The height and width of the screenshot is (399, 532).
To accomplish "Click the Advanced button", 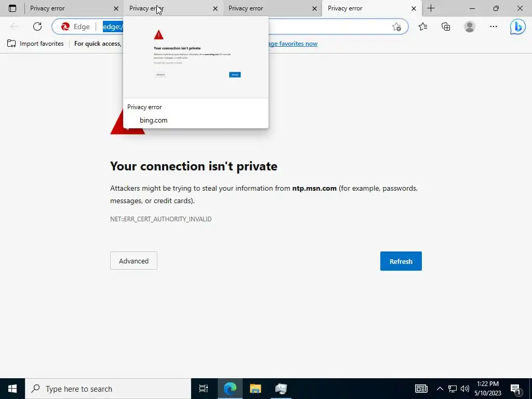I will pyautogui.click(x=134, y=261).
